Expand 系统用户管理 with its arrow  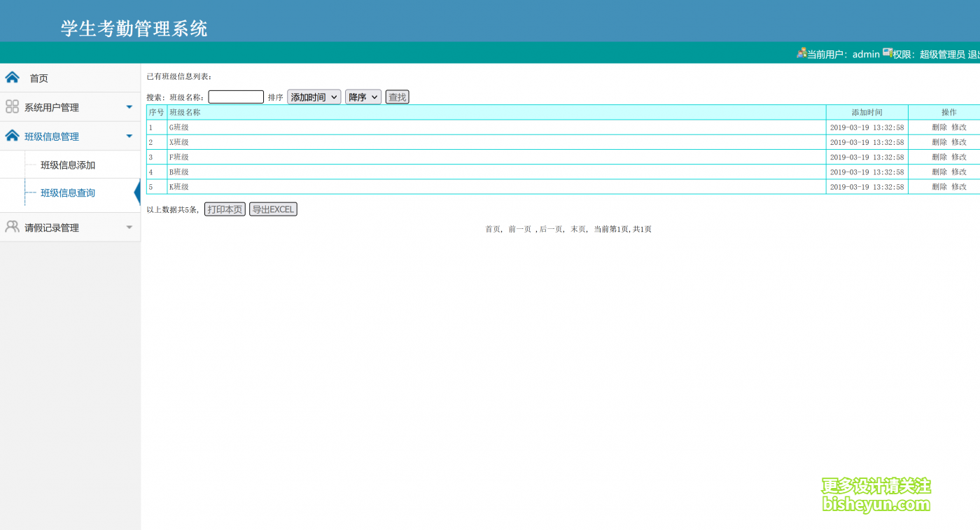[x=129, y=107]
